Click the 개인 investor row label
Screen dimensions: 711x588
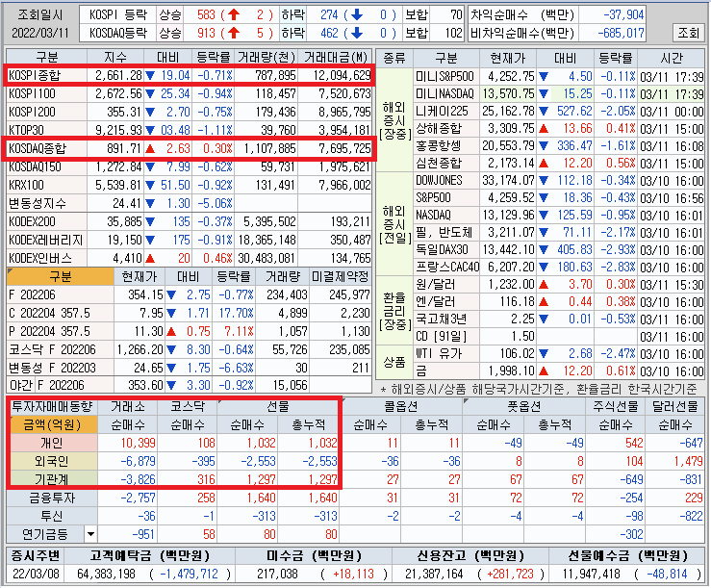click(52, 443)
